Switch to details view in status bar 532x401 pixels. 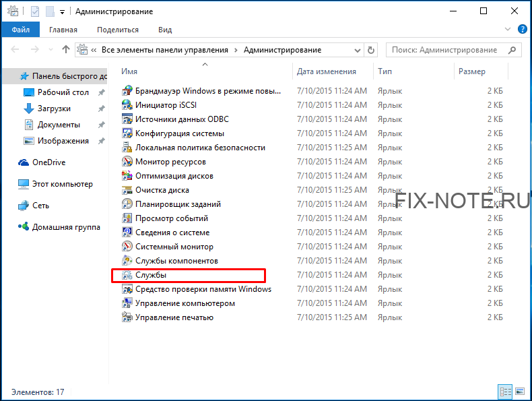point(505,392)
